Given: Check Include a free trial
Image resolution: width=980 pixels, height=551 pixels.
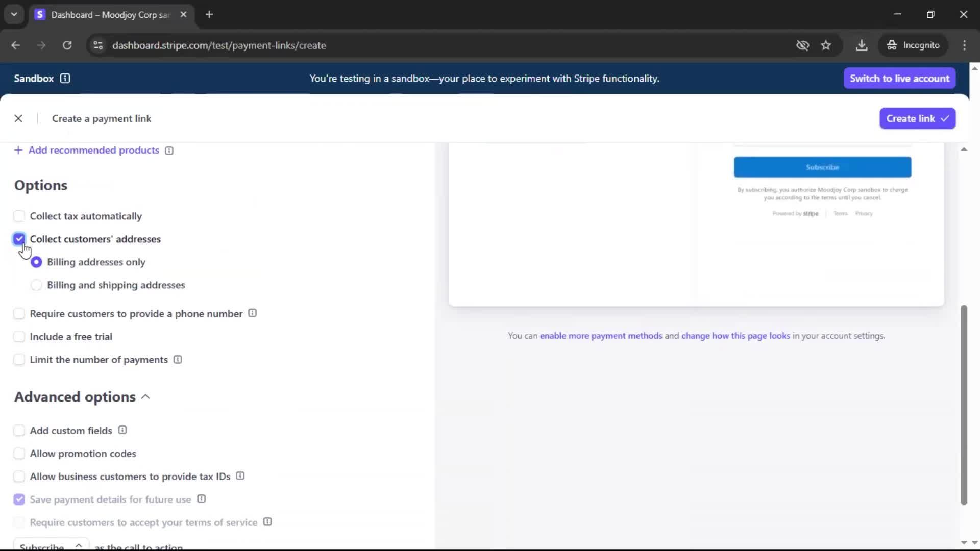Looking at the screenshot, I should (19, 337).
